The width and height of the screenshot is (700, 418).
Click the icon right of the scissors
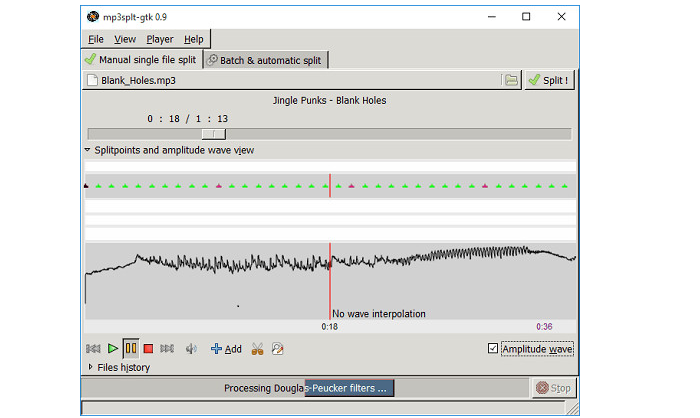(x=277, y=349)
